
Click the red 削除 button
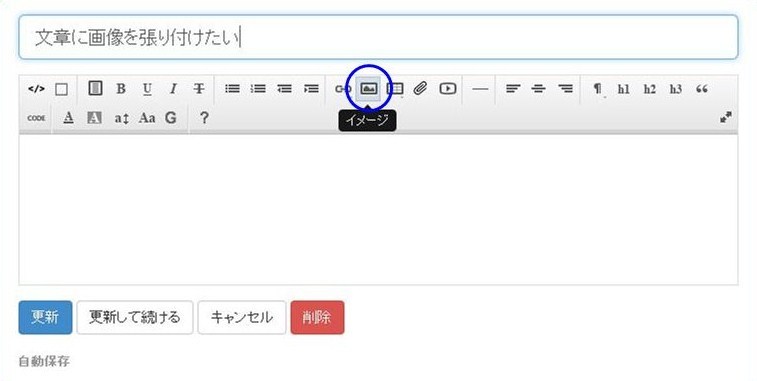point(317,317)
